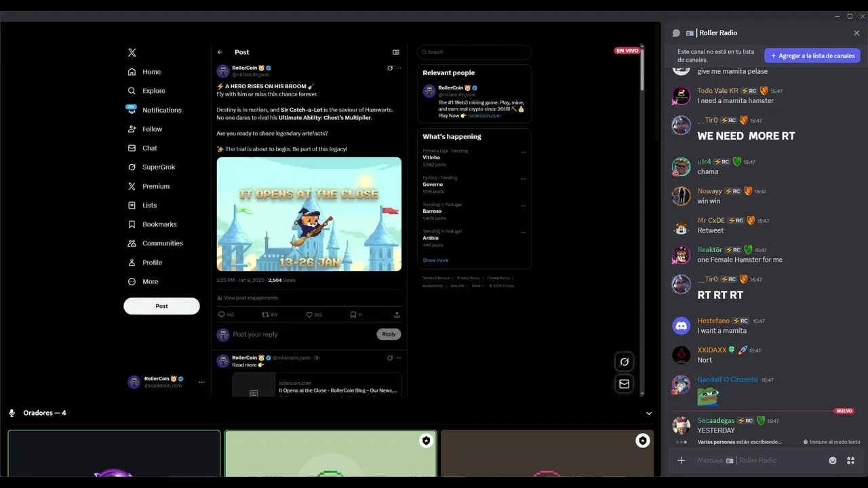
Task: Click rollercoin.com link in Relevant people
Action: [484, 116]
